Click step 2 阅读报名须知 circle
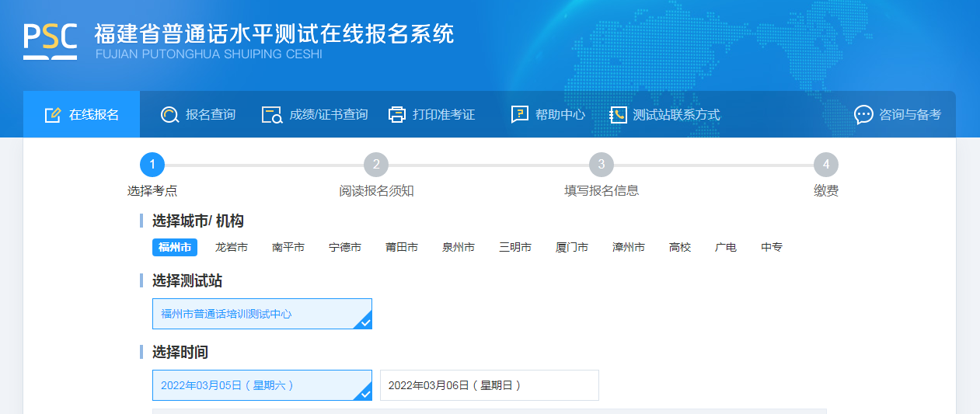 click(x=376, y=165)
